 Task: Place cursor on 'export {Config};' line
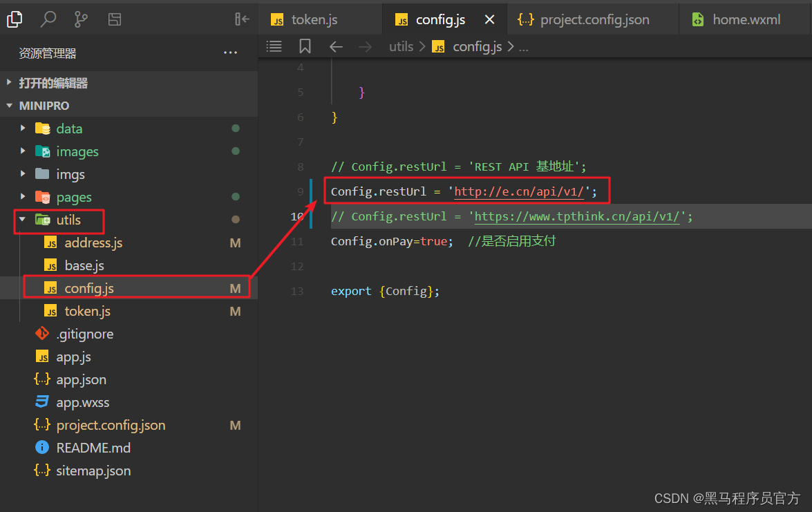pos(386,291)
